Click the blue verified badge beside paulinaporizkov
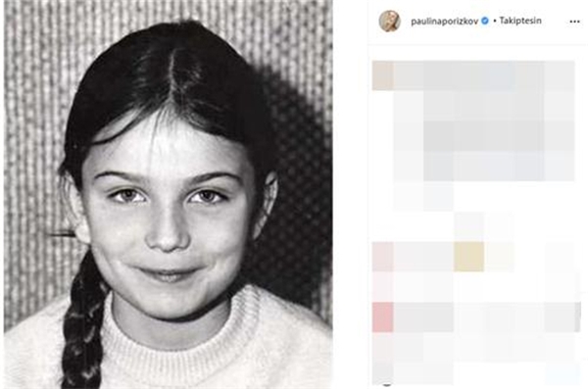This screenshot has width=588, height=389. [x=485, y=21]
